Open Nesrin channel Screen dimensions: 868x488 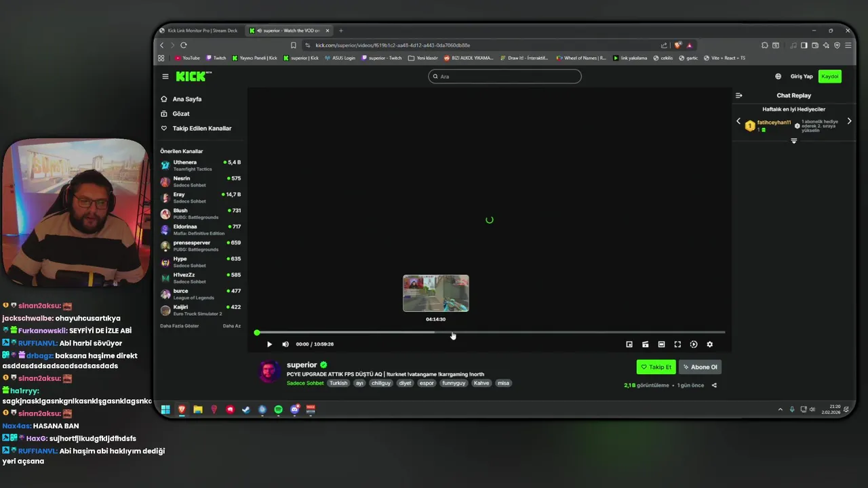(201, 182)
